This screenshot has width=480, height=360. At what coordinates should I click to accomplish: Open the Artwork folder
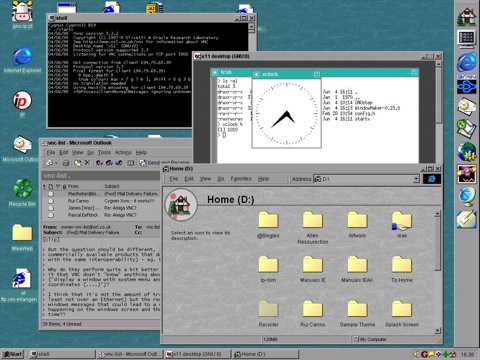click(357, 225)
